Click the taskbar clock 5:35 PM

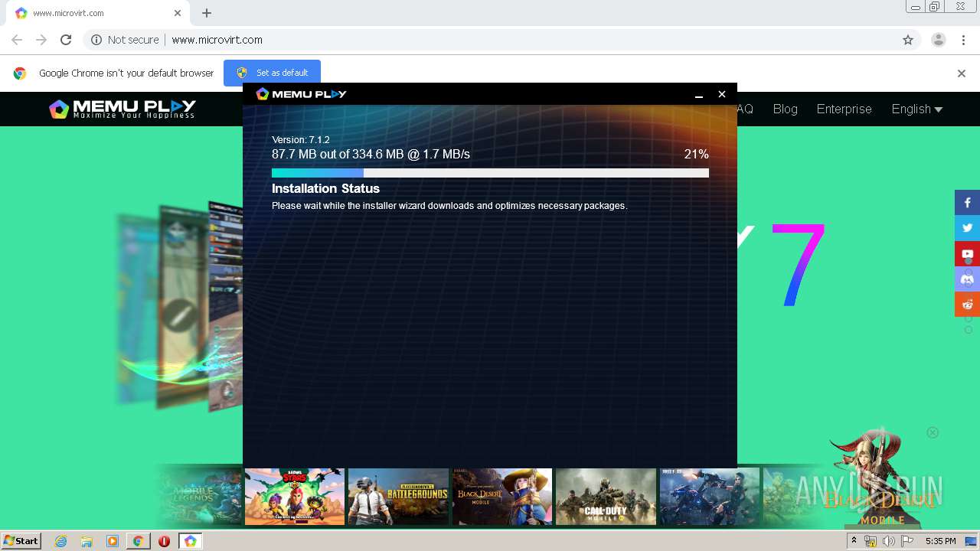[x=940, y=541]
